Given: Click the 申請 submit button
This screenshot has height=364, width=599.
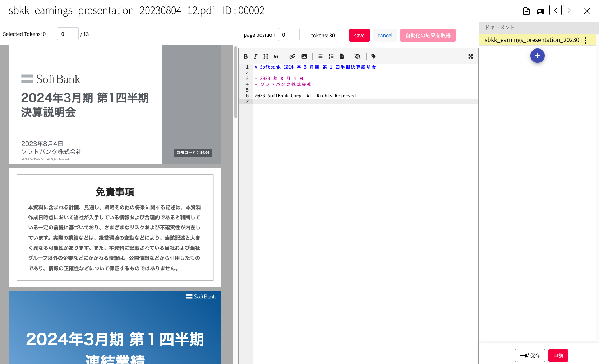Looking at the screenshot, I should pos(558,355).
